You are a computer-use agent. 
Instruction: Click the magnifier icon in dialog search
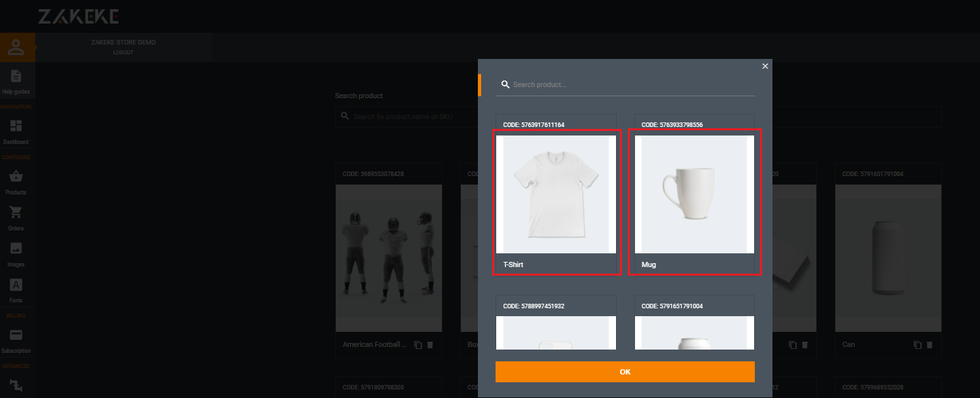pos(505,84)
